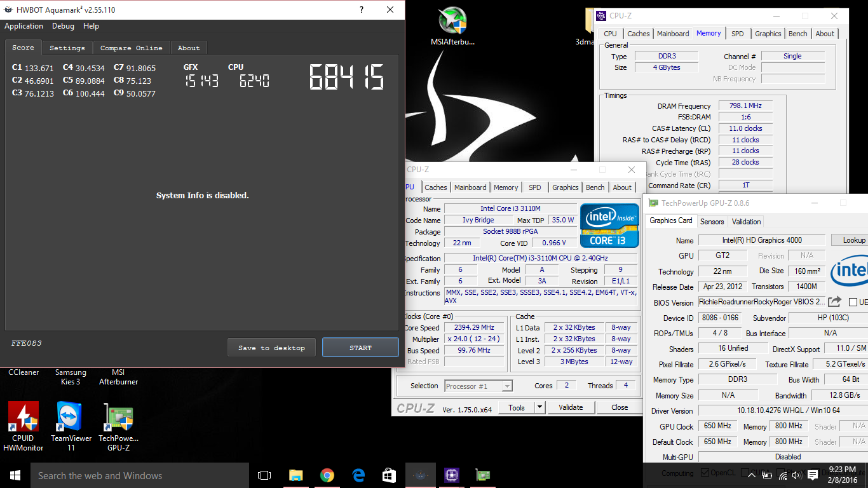Click the GPU-Z BIOS save/share arrow icon
This screenshot has height=488, width=868.
coord(835,302)
